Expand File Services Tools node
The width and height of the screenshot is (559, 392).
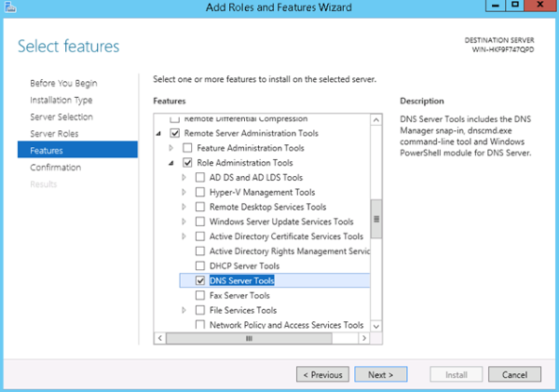pos(184,310)
